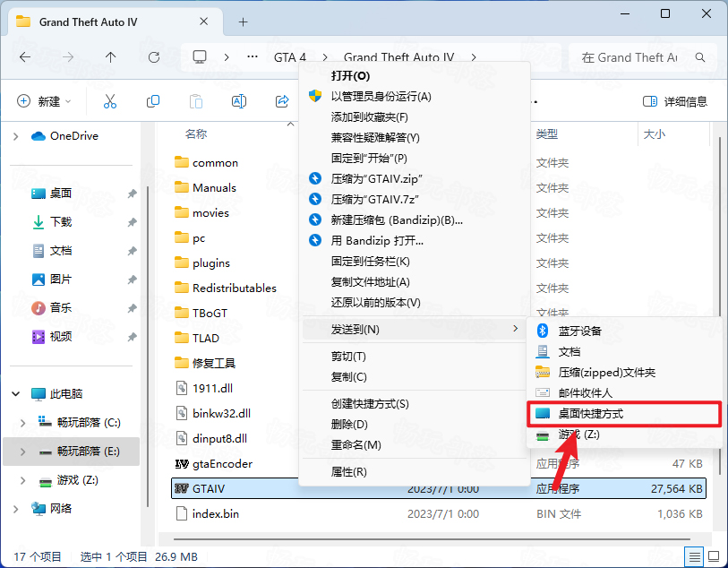The image size is (728, 568).
Task: Click the file list horizontal scrollbar
Action: (432, 539)
